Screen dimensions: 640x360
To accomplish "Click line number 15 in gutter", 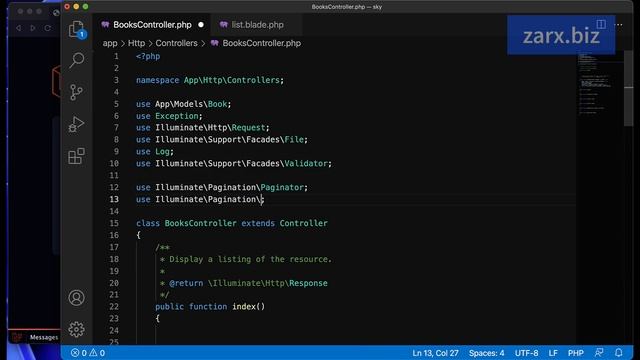I will pos(114,223).
